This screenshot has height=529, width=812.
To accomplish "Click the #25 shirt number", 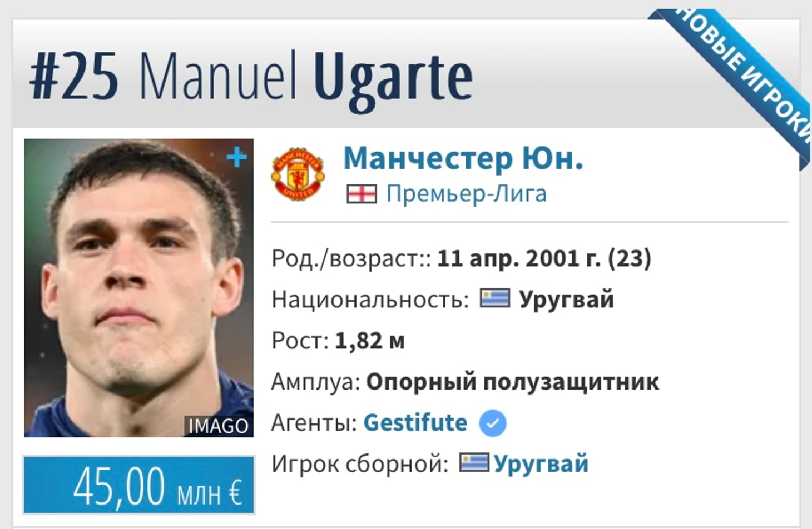I will (x=74, y=77).
